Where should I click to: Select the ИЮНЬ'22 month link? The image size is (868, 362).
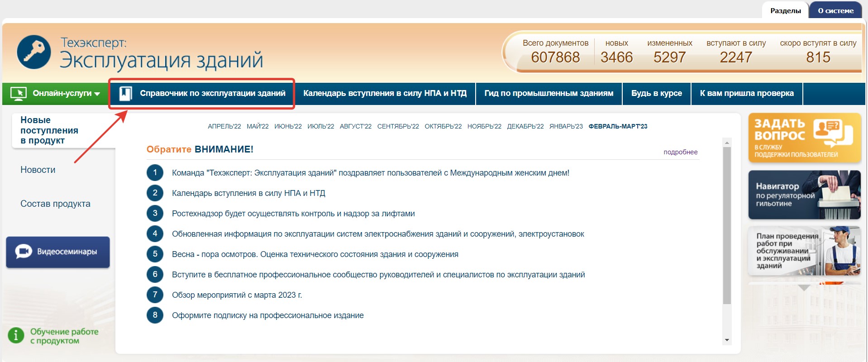(x=288, y=126)
